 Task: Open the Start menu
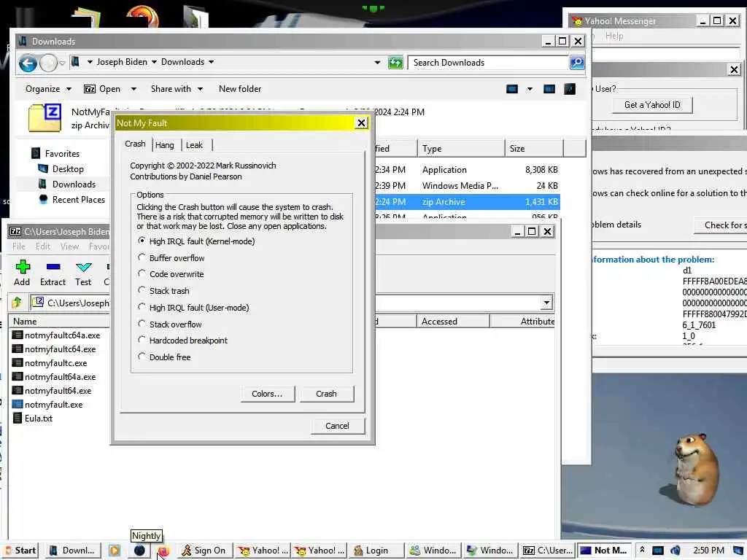20,551
